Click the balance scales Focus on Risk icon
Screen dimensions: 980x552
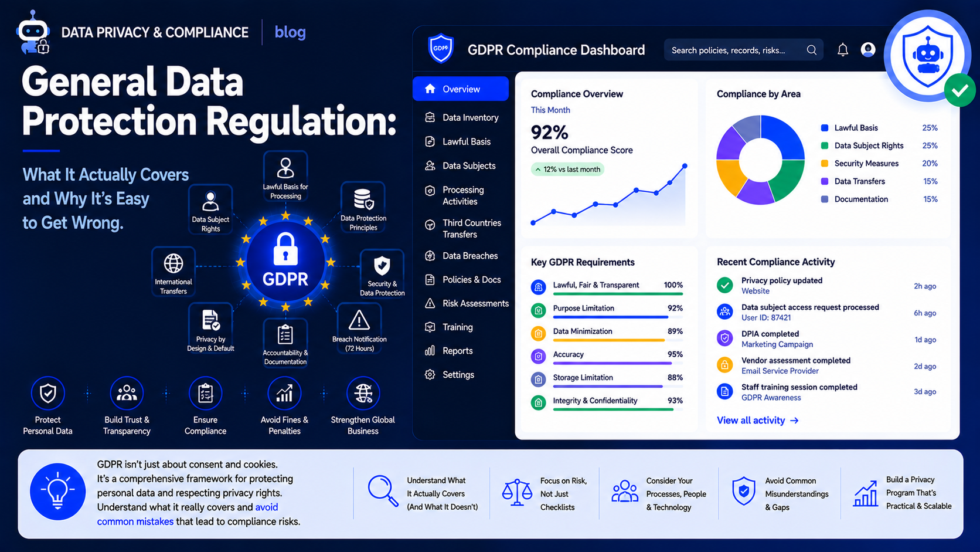coord(517,492)
